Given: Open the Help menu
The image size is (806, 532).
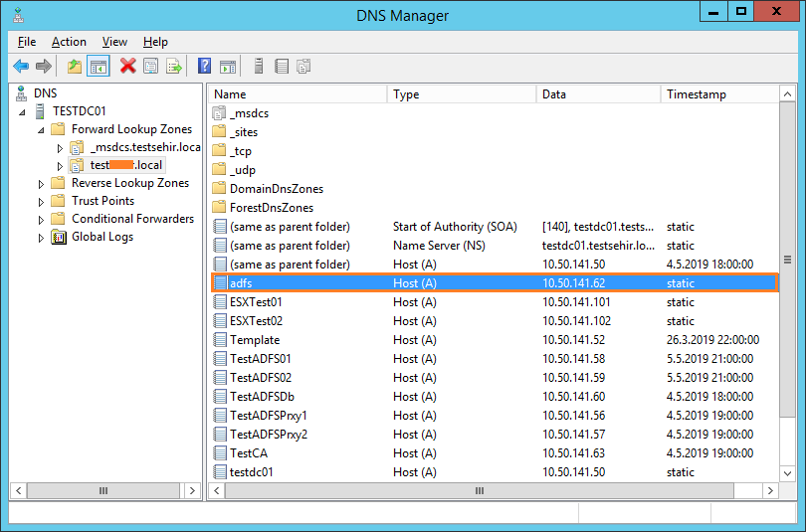Looking at the screenshot, I should pyautogui.click(x=156, y=42).
